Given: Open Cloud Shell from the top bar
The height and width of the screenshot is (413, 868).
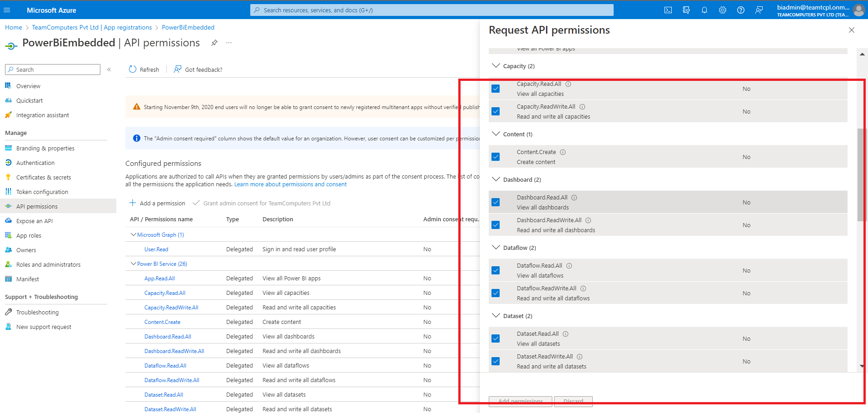Looking at the screenshot, I should click(x=668, y=10).
